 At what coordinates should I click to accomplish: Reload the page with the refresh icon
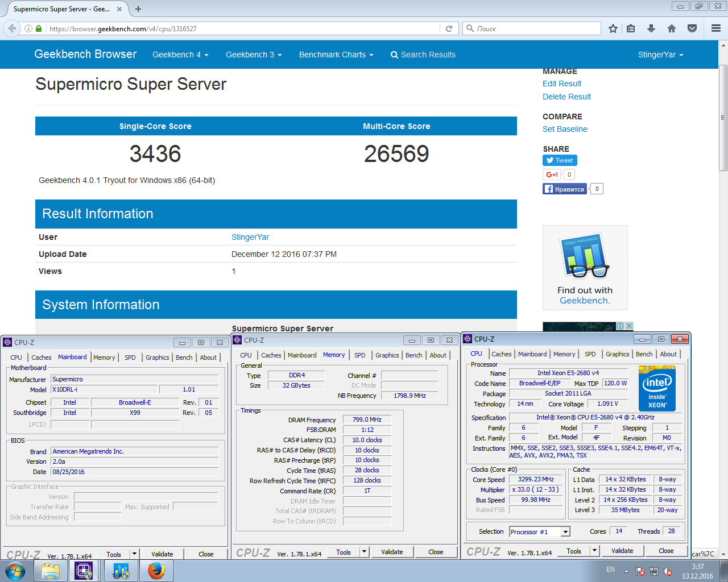(x=449, y=28)
